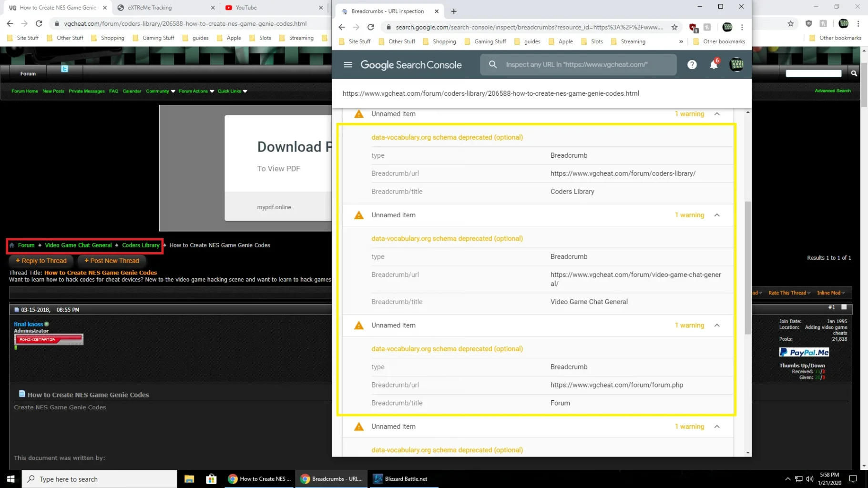Open the Inline Mod dropdown
The height and width of the screenshot is (488, 868).
tap(831, 293)
